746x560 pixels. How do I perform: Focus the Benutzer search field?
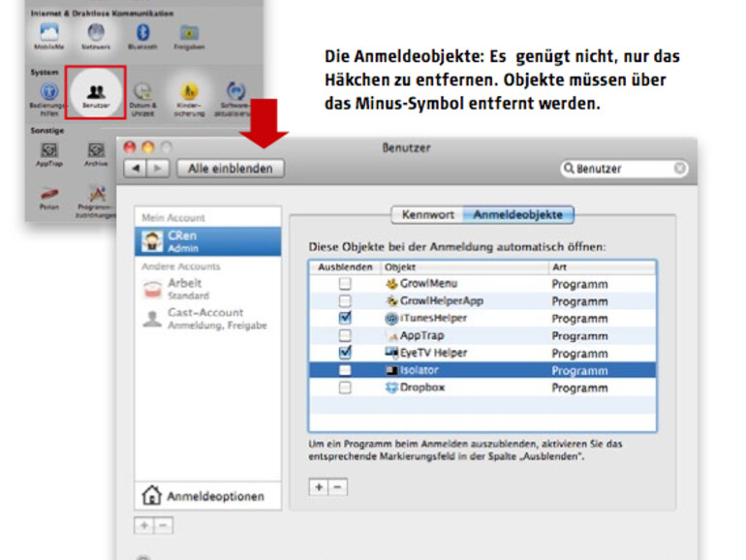(623, 169)
